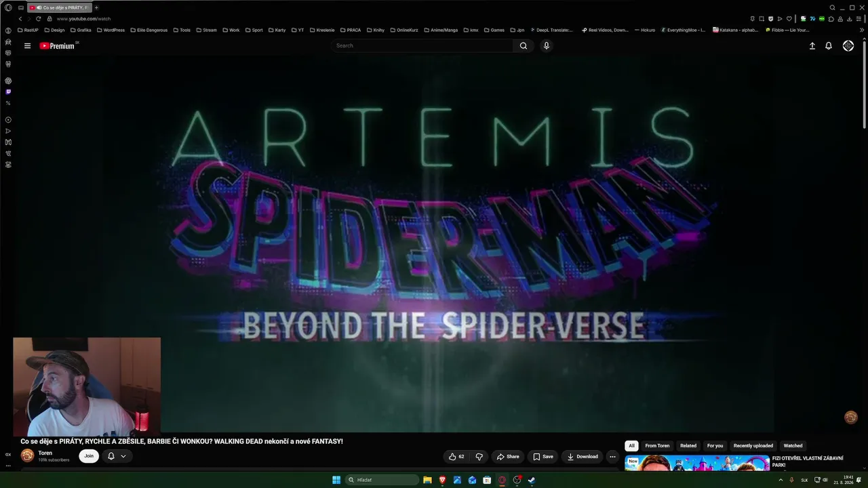
Task: Open the DeepL Translate bookmark
Action: coord(552,30)
